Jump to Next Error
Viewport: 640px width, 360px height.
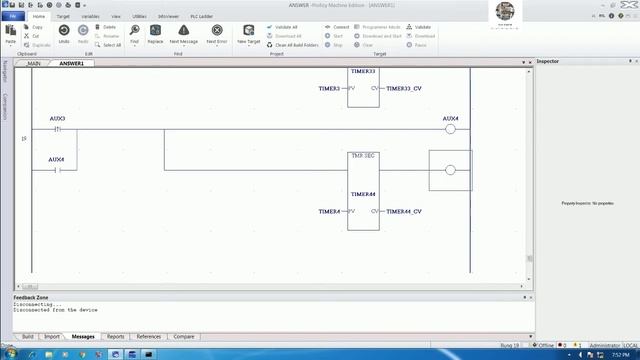point(217,31)
